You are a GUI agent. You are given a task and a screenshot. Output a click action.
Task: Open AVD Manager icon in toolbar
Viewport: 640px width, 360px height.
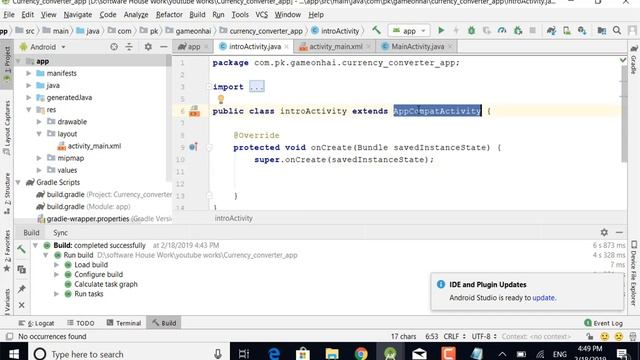(567, 31)
